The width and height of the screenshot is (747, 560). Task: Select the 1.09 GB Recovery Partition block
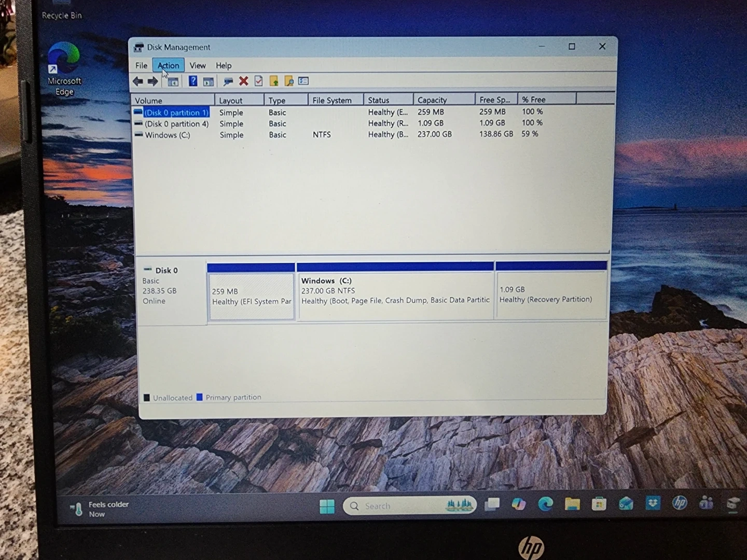pyautogui.click(x=551, y=295)
